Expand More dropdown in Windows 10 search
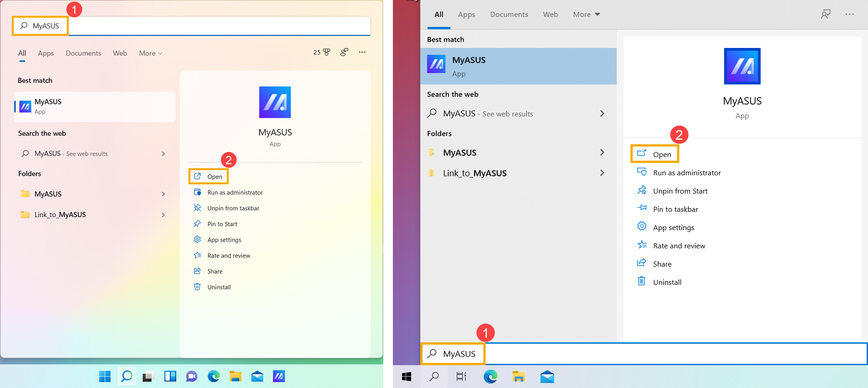868x388 pixels. (x=587, y=15)
